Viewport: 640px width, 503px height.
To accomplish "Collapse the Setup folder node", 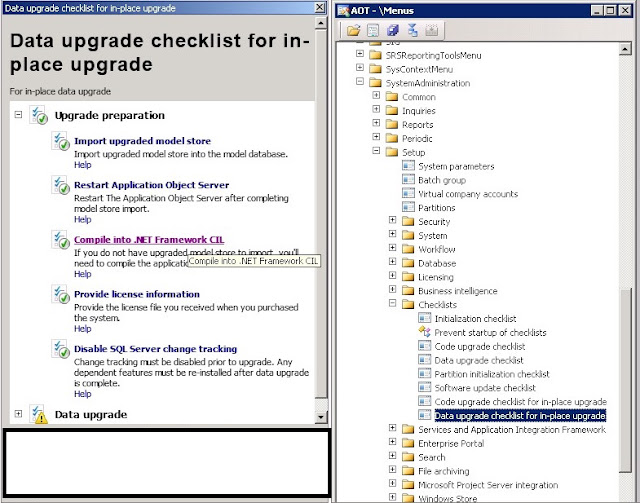I will [376, 151].
